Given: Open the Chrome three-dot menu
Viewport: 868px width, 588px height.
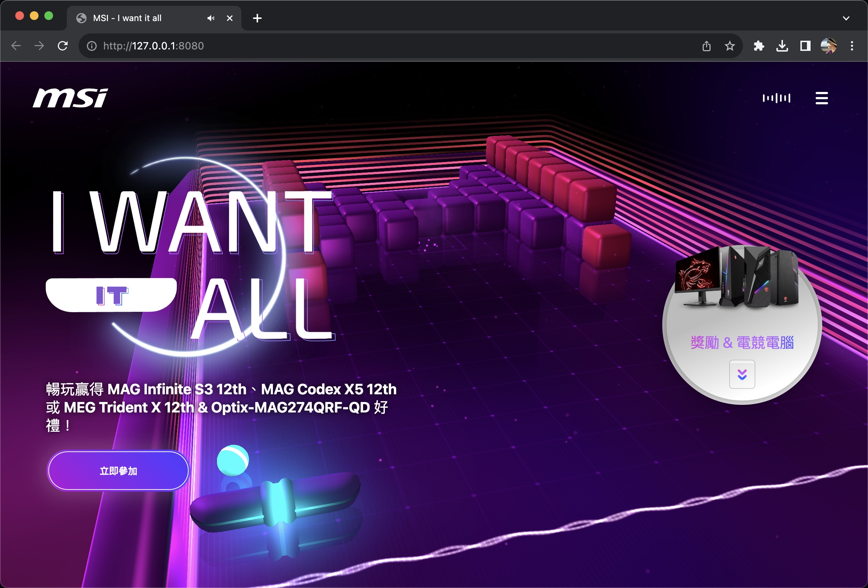Looking at the screenshot, I should click(x=852, y=46).
